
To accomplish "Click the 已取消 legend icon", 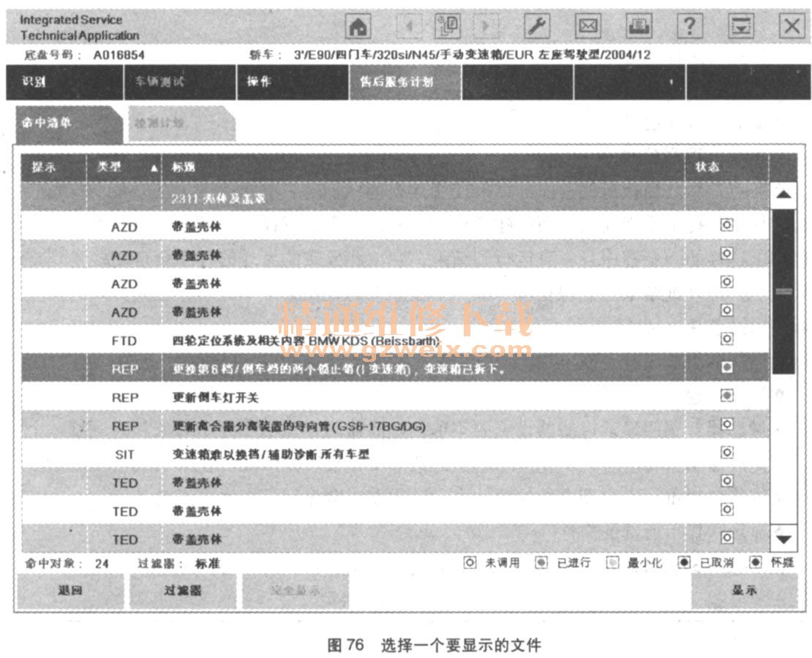I will (684, 562).
